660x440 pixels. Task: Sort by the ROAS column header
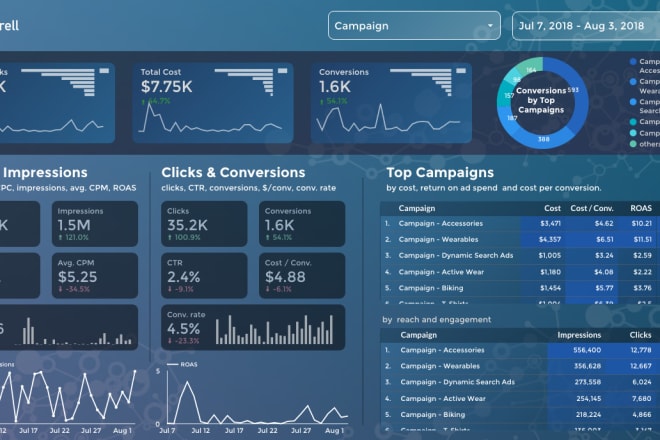point(641,208)
